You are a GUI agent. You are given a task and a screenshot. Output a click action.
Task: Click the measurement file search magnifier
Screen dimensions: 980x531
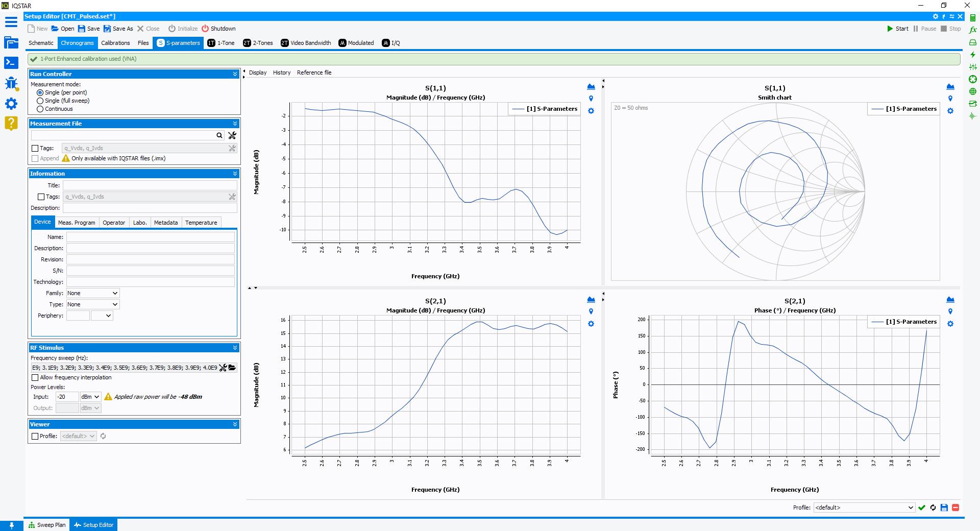[219, 135]
